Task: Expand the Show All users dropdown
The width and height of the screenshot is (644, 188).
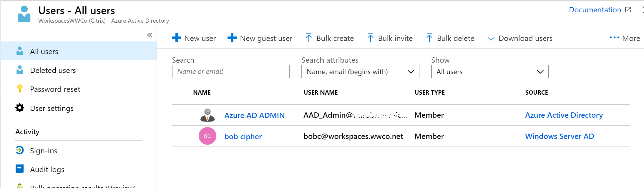Action: click(x=489, y=71)
